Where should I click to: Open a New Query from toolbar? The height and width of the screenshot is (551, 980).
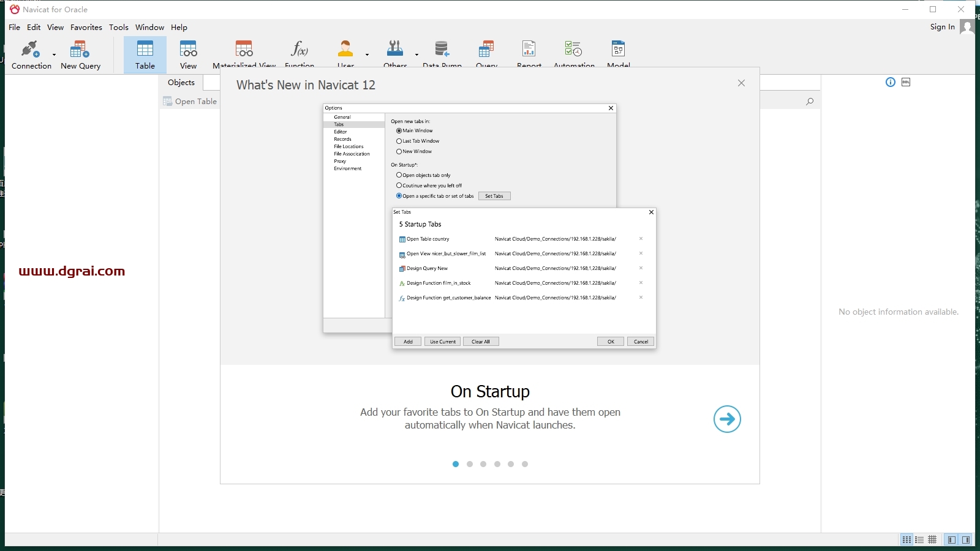pyautogui.click(x=80, y=54)
